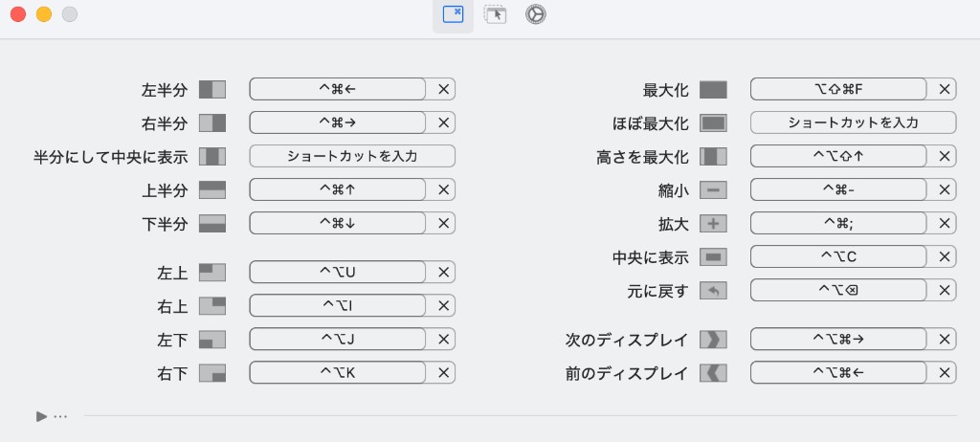Clear the 高さを最大化 shortcut
The image size is (980, 442).
[944, 156]
